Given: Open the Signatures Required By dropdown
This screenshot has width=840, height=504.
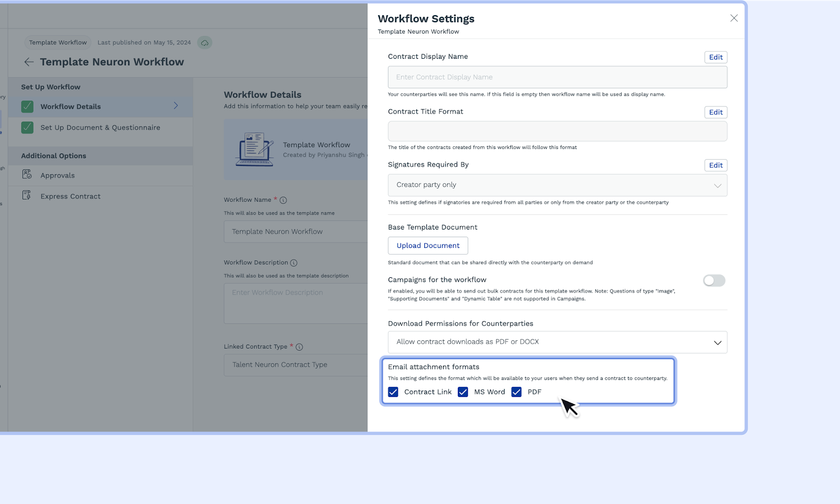Looking at the screenshot, I should click(558, 185).
